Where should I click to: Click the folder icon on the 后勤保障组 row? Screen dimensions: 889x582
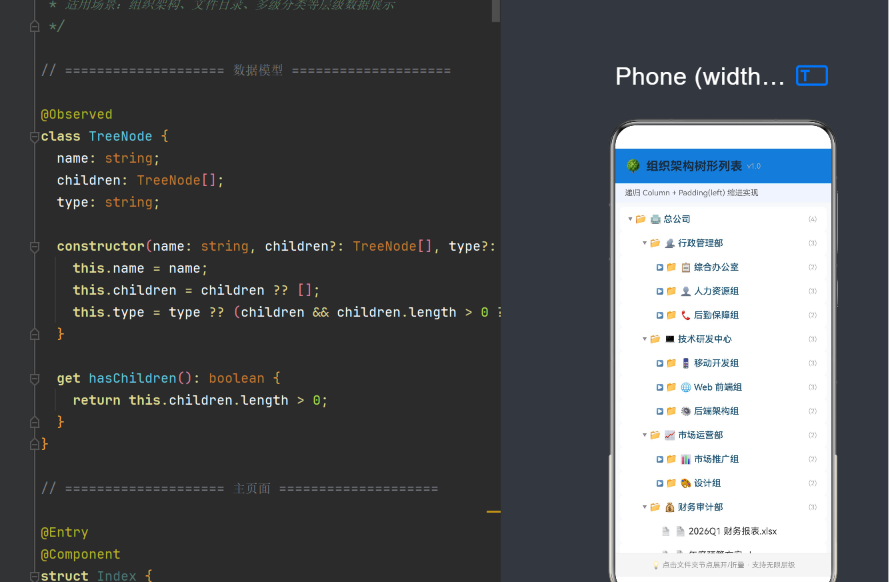(671, 315)
